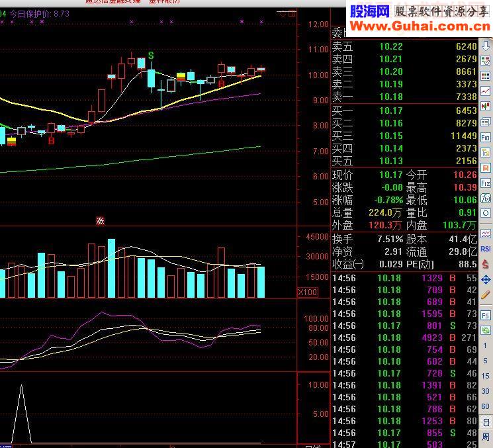Click the 45000 volume axis label

pyautogui.click(x=317, y=237)
